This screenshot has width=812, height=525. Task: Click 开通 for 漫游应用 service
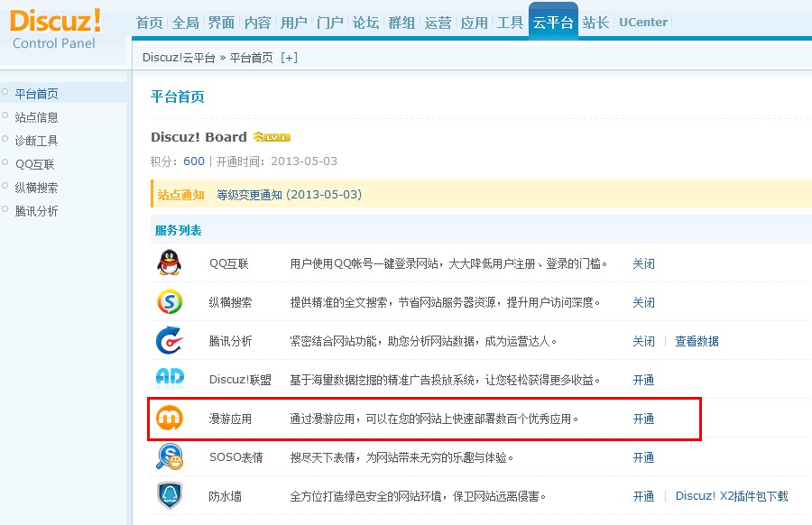coord(643,419)
